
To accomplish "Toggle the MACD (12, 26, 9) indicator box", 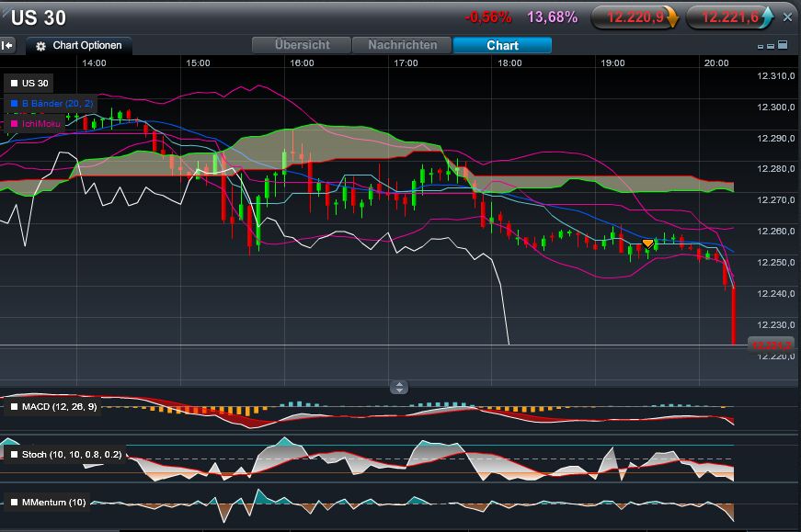I will point(14,406).
